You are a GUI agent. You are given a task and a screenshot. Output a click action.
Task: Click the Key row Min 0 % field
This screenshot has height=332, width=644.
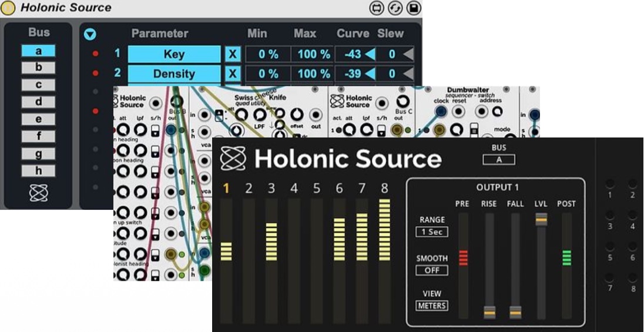pyautogui.click(x=268, y=54)
